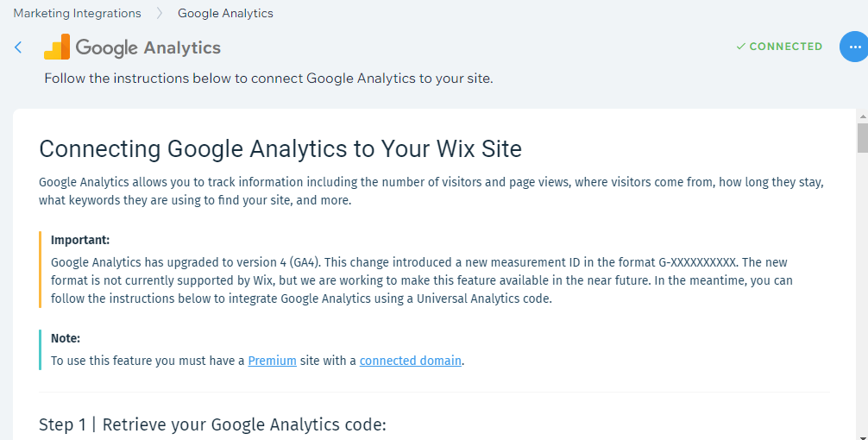Click the green checkmark beside CONNECTED
Viewport: 868px width, 440px height.
click(740, 47)
